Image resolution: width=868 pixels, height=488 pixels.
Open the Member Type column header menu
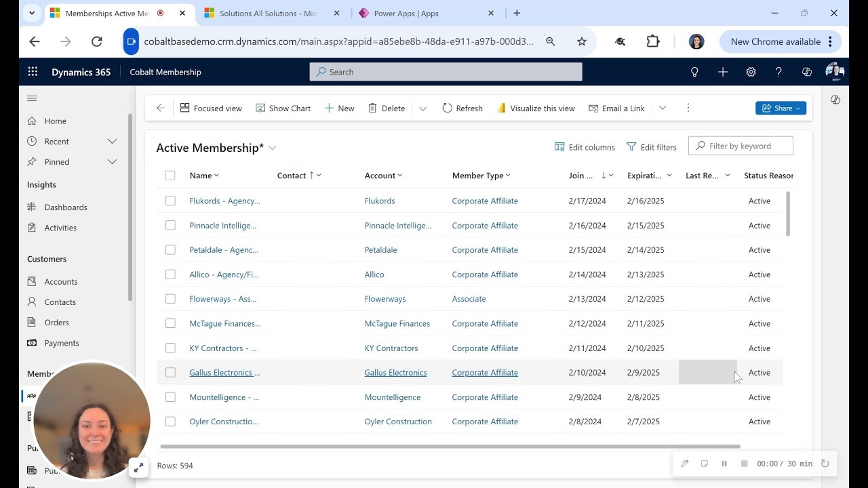(481, 176)
